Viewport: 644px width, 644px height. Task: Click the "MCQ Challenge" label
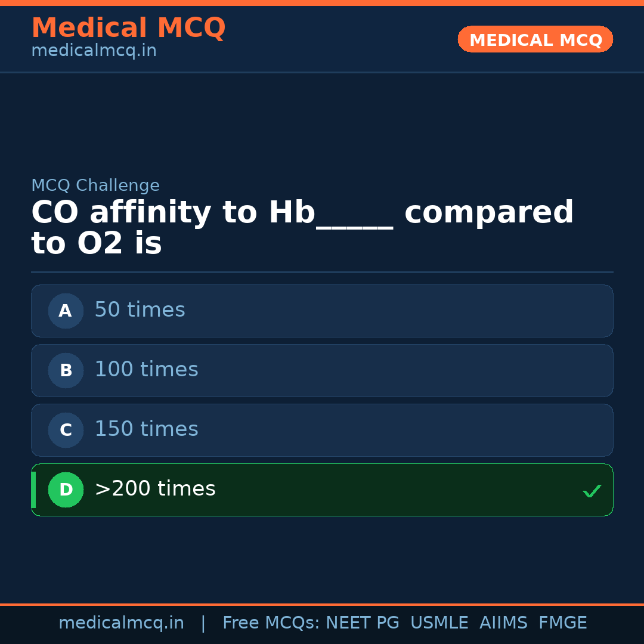tap(95, 185)
